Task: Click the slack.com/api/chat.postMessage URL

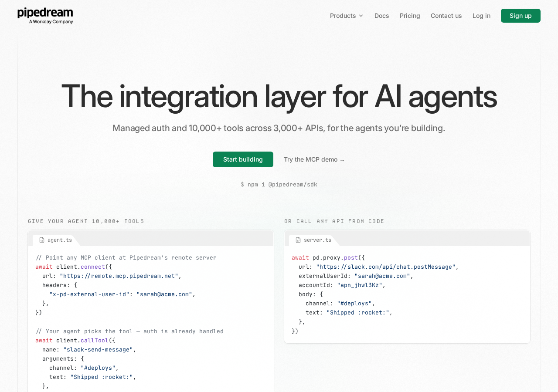Action: 386,267
